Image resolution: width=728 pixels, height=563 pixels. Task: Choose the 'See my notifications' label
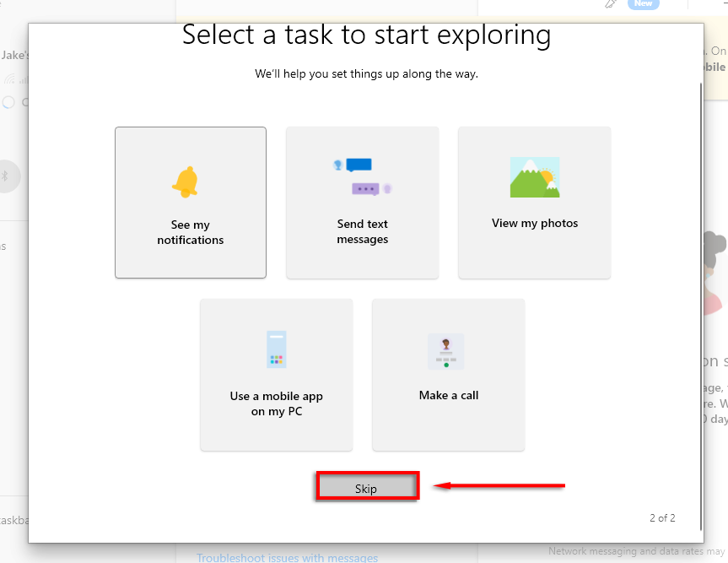(191, 233)
